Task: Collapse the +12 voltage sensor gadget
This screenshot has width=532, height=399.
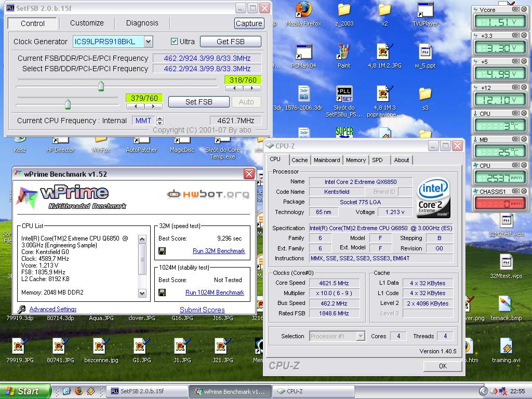Action: [x=516, y=87]
